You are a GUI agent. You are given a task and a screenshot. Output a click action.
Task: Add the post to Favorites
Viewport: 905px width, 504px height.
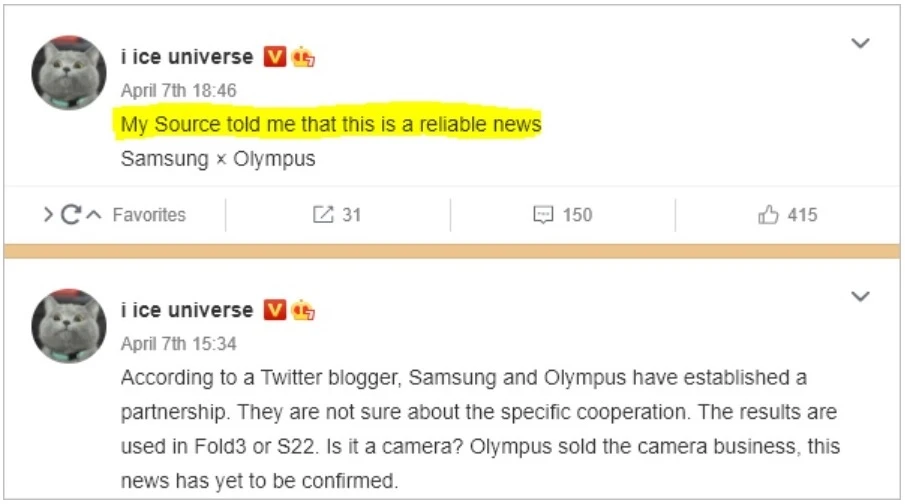point(149,215)
